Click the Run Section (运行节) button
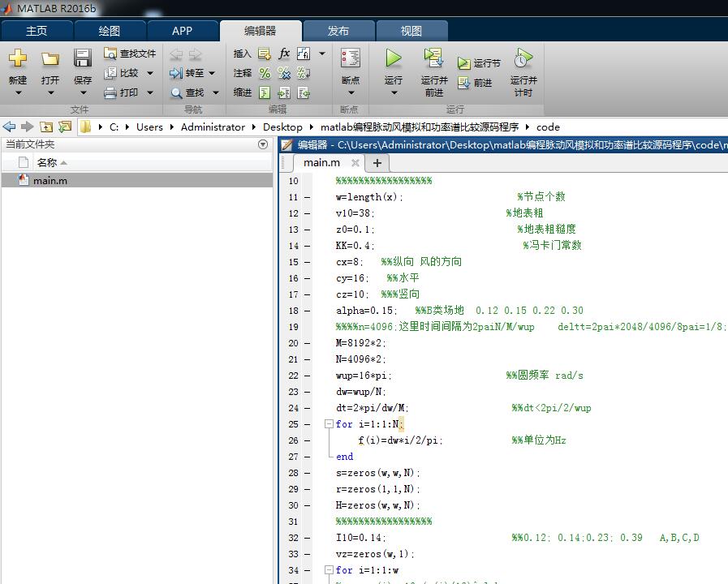 click(x=479, y=62)
